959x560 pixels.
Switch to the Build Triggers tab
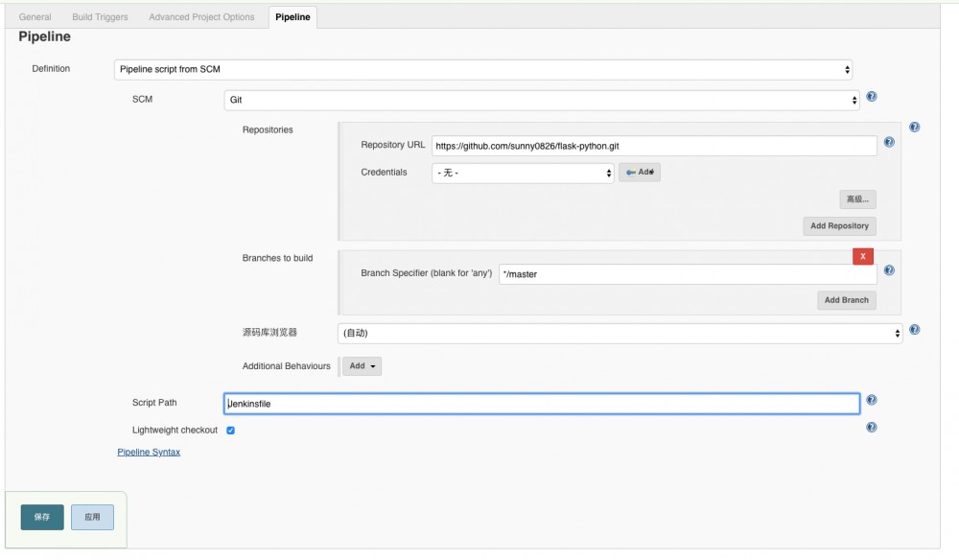click(99, 16)
